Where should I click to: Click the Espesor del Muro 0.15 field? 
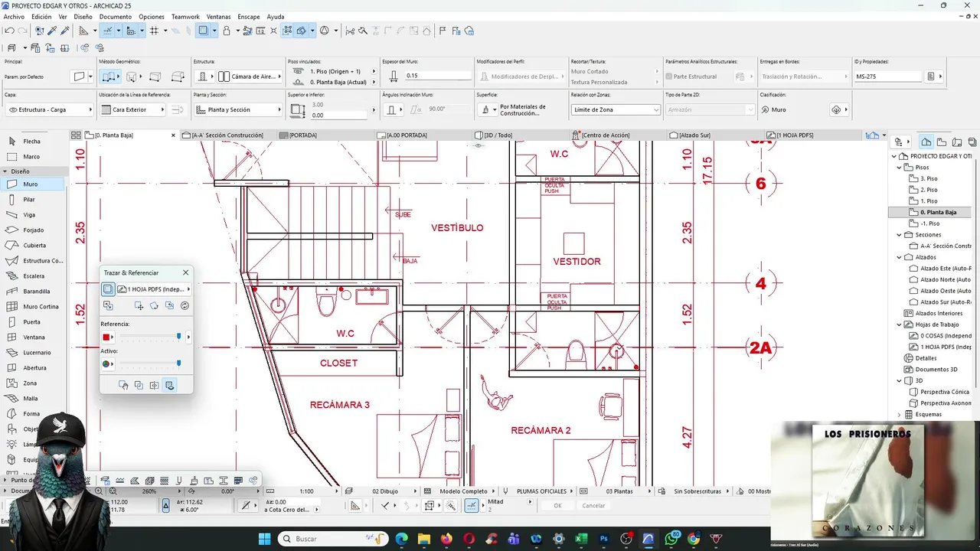[x=436, y=76]
